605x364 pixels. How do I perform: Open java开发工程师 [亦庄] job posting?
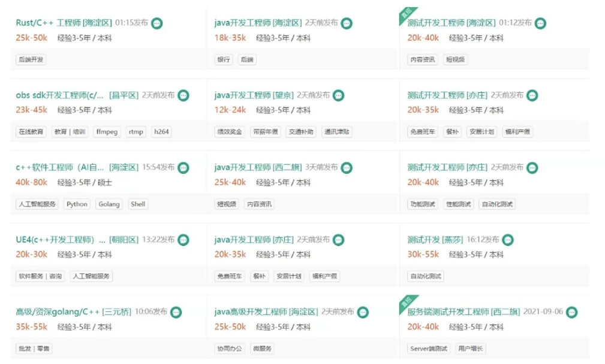[254, 239]
